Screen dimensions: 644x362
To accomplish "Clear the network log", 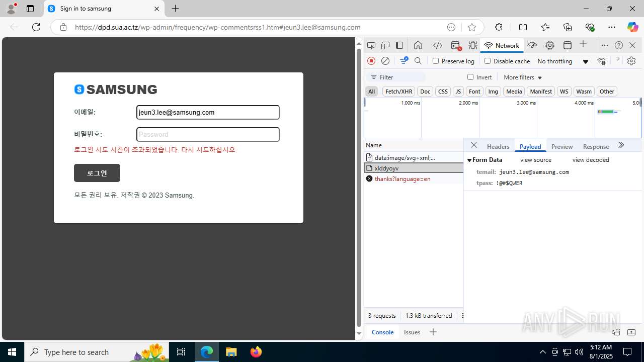I will [385, 61].
